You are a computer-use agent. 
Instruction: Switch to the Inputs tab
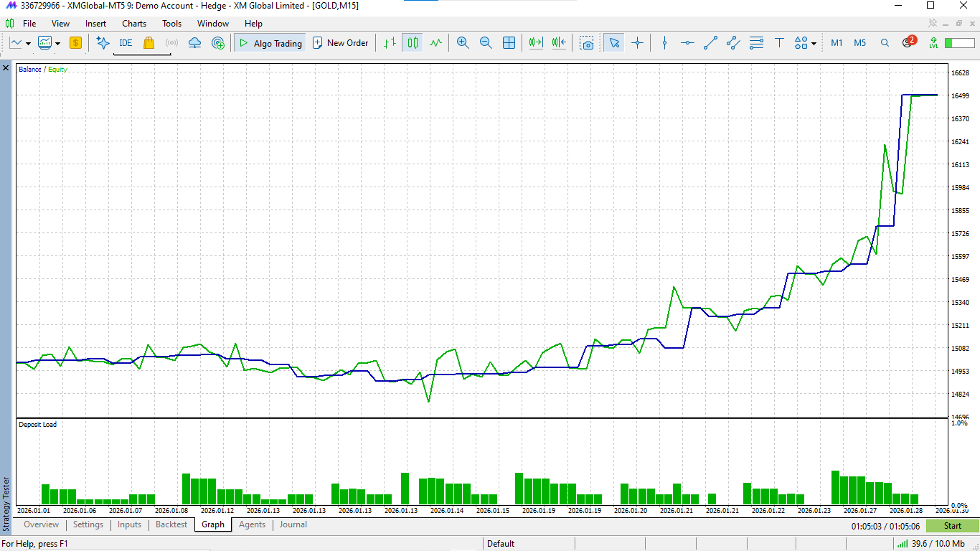[x=130, y=525]
